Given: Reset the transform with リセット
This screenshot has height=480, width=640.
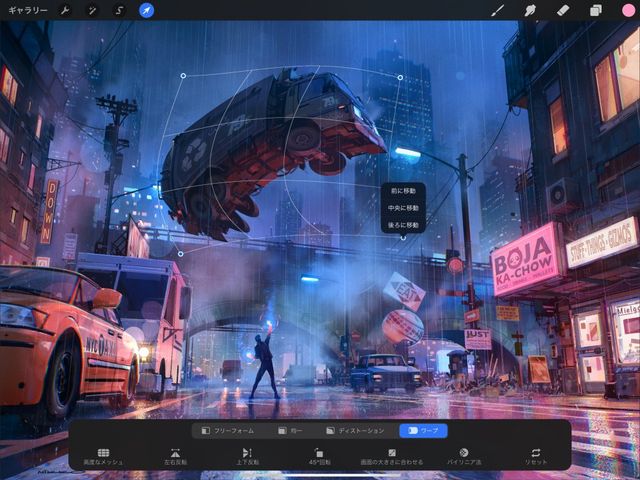Looking at the screenshot, I should click(536, 457).
